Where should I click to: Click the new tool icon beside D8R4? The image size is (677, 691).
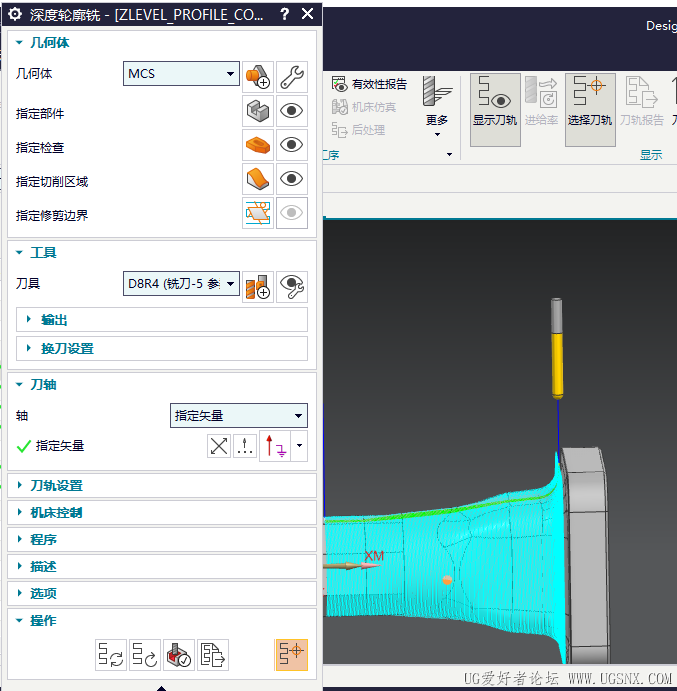[258, 287]
